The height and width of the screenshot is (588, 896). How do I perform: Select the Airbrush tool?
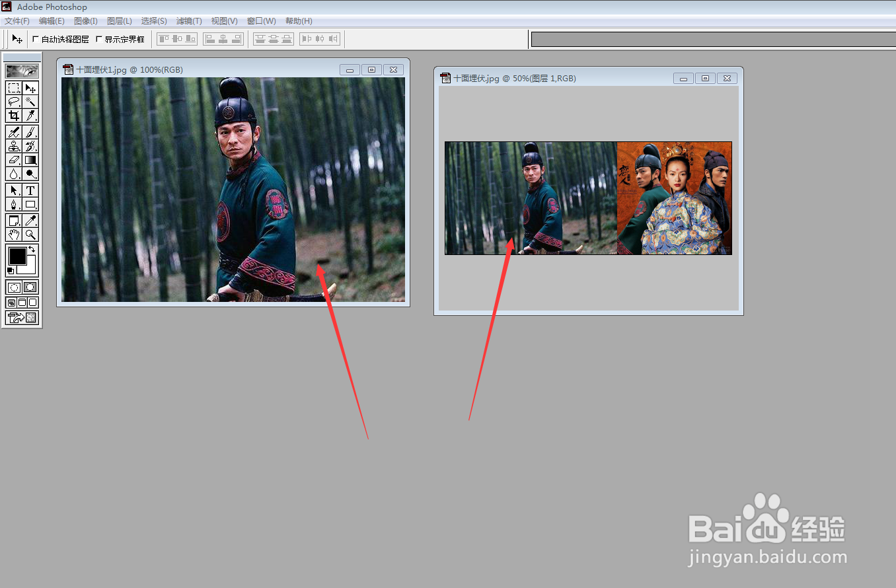[14, 132]
